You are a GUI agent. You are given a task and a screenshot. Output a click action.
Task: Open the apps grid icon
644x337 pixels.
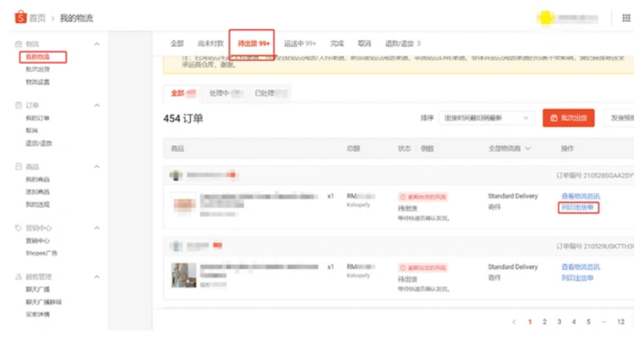pyautogui.click(x=626, y=18)
